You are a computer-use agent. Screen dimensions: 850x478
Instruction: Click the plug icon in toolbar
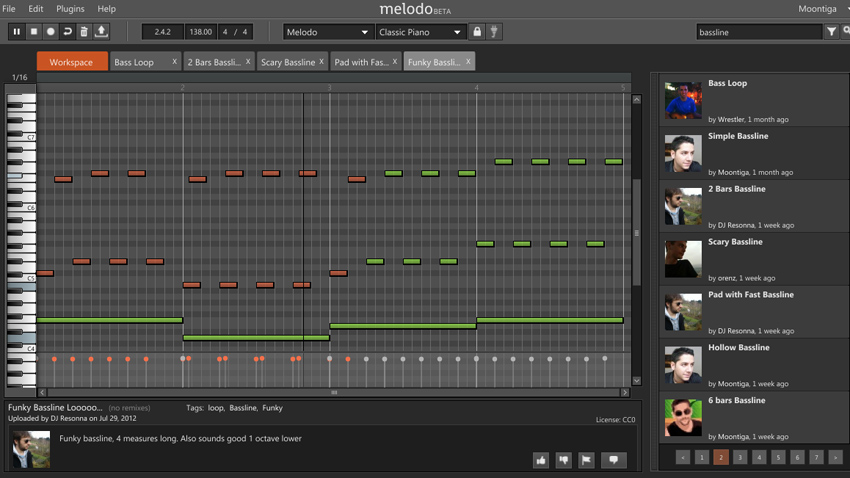coord(494,32)
